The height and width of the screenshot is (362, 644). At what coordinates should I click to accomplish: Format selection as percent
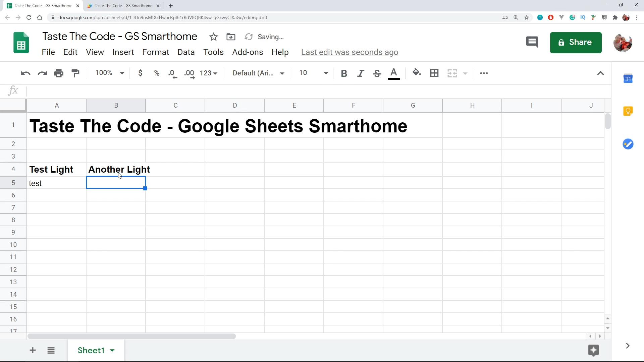coord(157,73)
